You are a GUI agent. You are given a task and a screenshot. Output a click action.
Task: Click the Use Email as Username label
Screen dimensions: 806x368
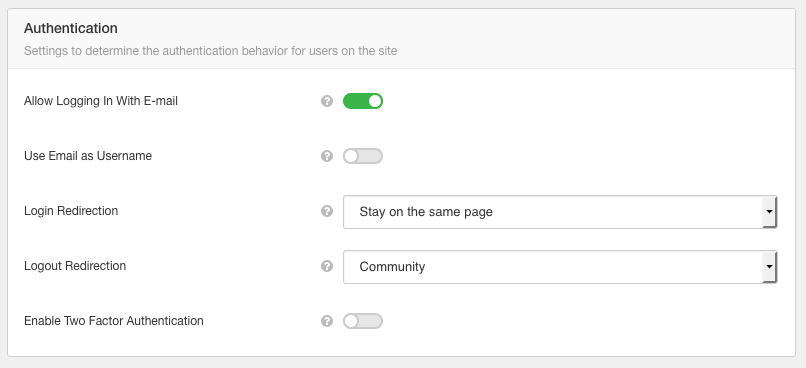(88, 156)
